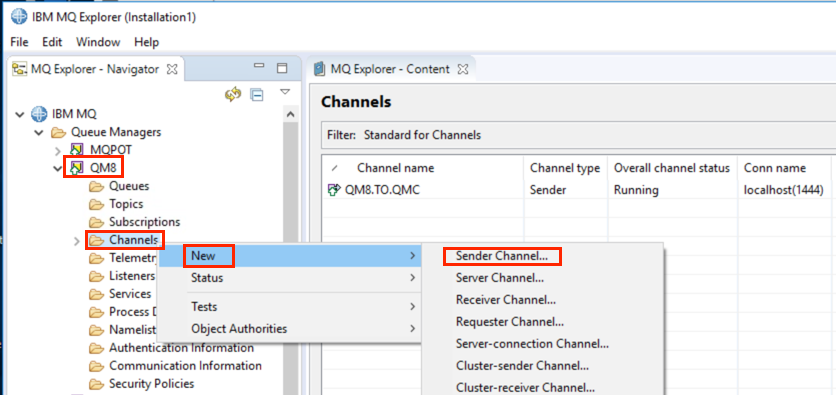
Task: Select the MQ Explorer - Content tab
Action: coord(391,69)
